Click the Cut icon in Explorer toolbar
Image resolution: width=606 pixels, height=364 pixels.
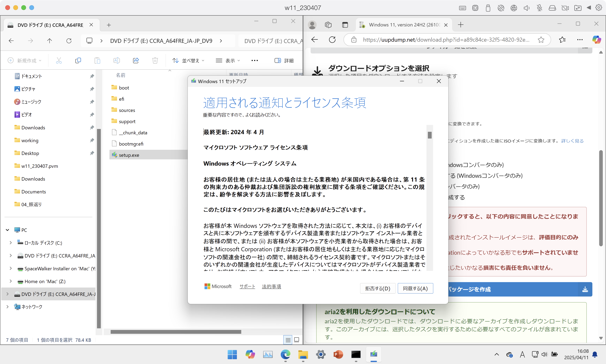click(x=59, y=61)
